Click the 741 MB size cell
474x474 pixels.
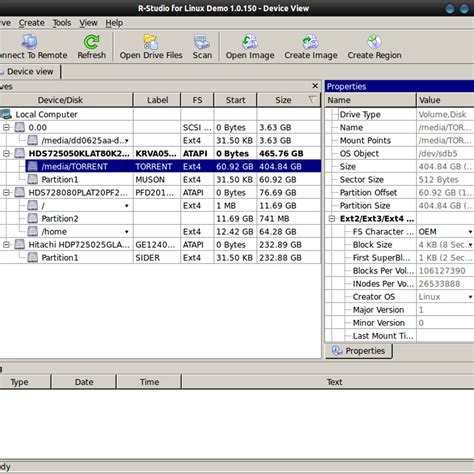coord(289,218)
